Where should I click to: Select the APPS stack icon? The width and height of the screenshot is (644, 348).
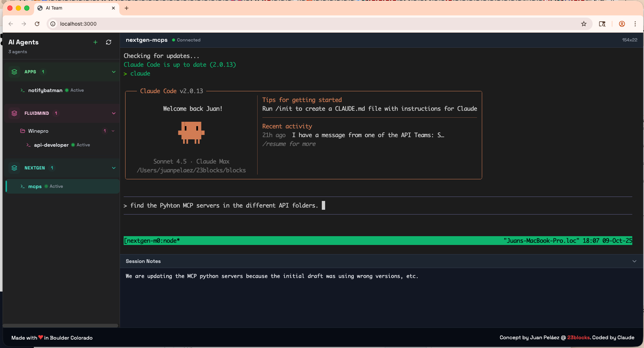tap(14, 72)
